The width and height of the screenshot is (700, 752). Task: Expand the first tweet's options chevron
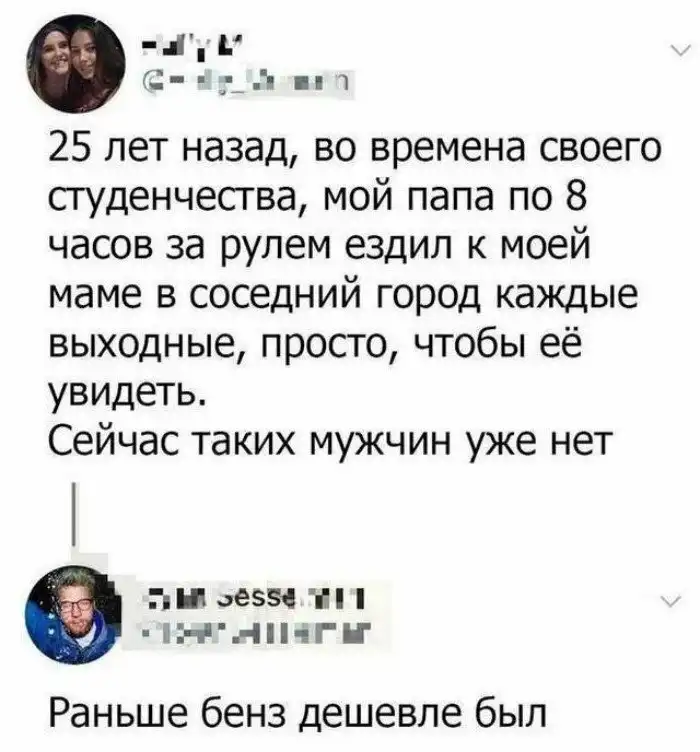[680, 49]
